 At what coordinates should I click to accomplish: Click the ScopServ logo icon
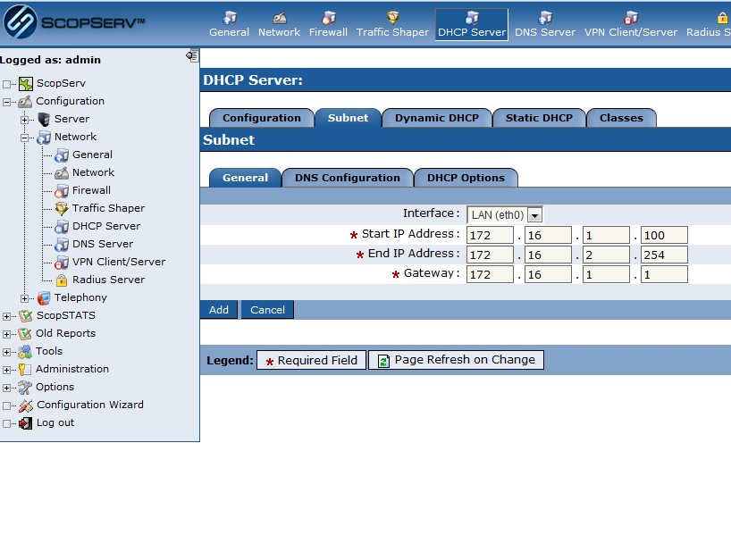(20, 22)
